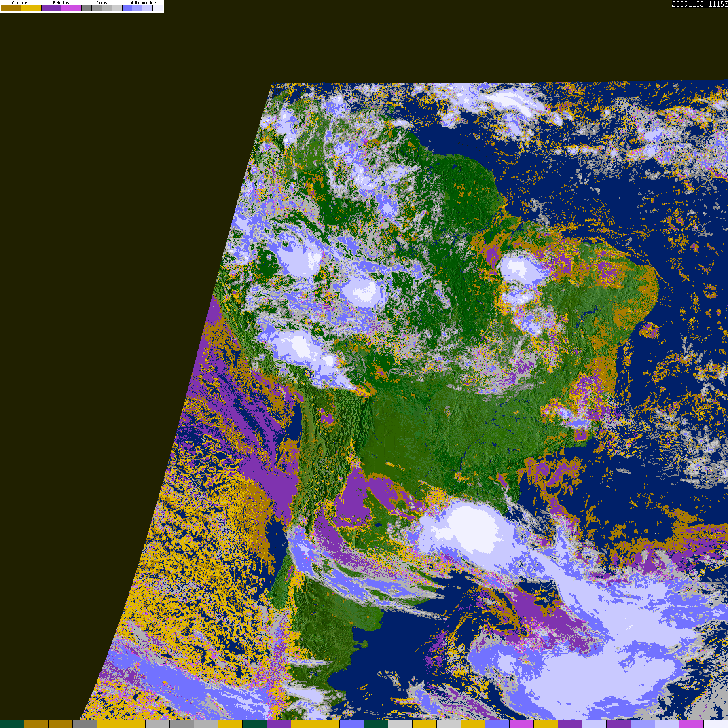
Task: Select the near-white Multicamadas legend swatch
Action: pos(158,8)
